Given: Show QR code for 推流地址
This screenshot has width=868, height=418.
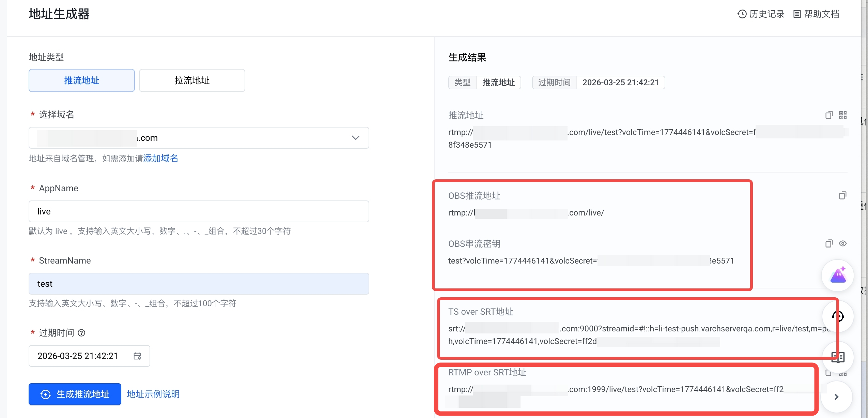Looking at the screenshot, I should [843, 115].
